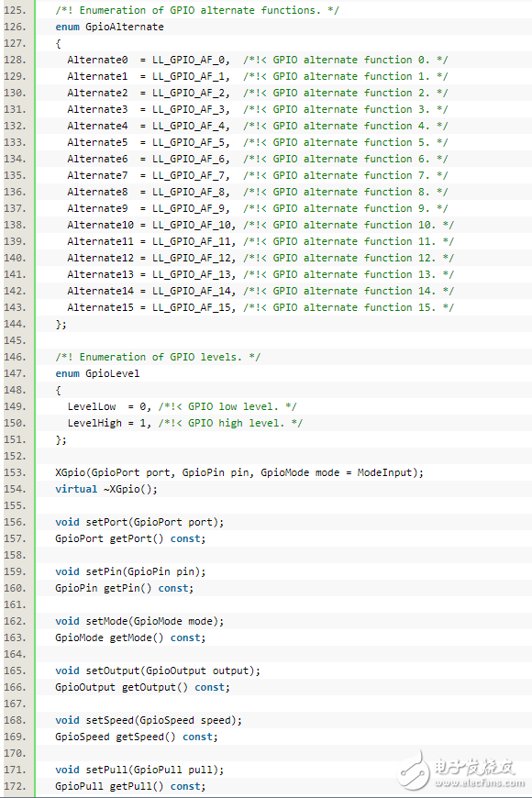
Task: Click the setPin function declaration
Action: coord(130,571)
